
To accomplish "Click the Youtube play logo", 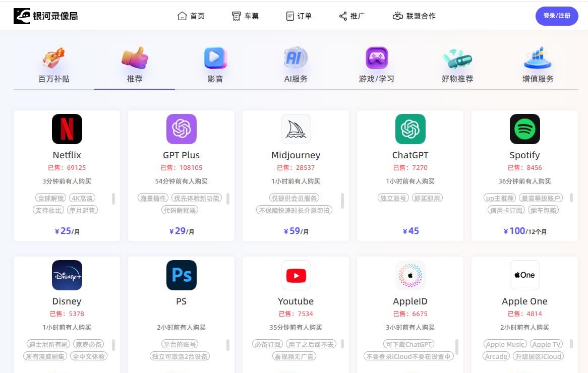I will tap(296, 275).
